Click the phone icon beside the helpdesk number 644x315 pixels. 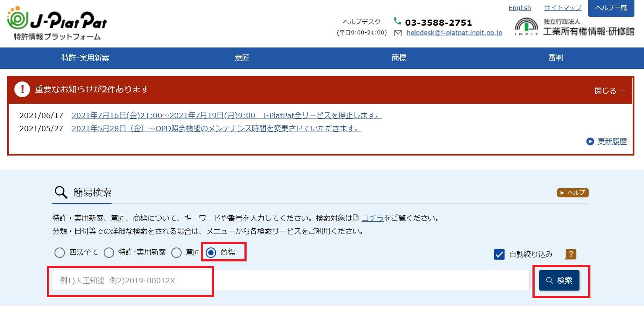(397, 21)
